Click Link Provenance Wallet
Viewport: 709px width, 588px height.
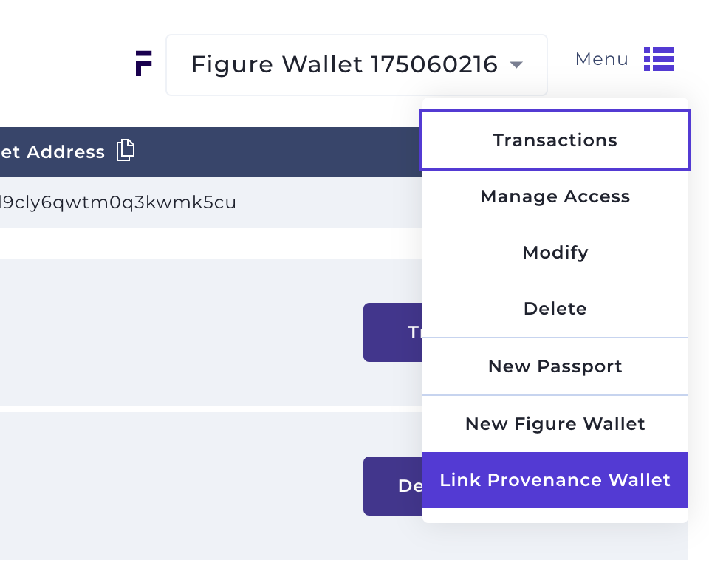(x=555, y=480)
